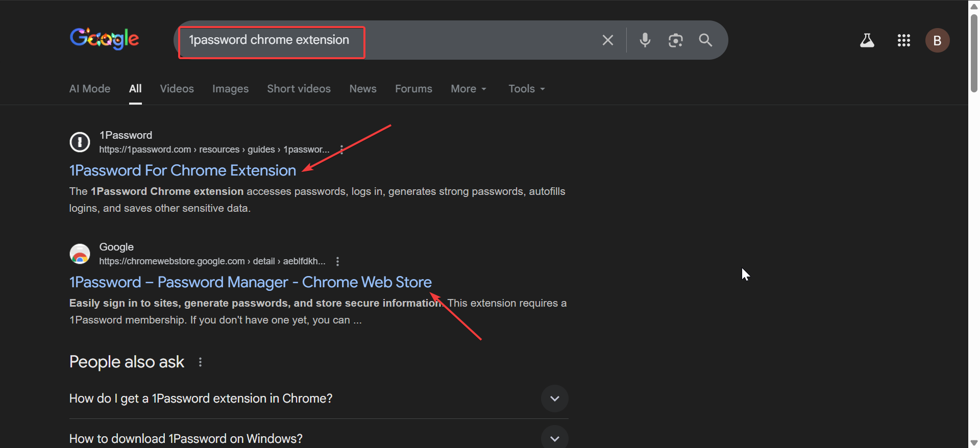Open the Google apps grid
The width and height of the screenshot is (980, 448).
pos(903,40)
